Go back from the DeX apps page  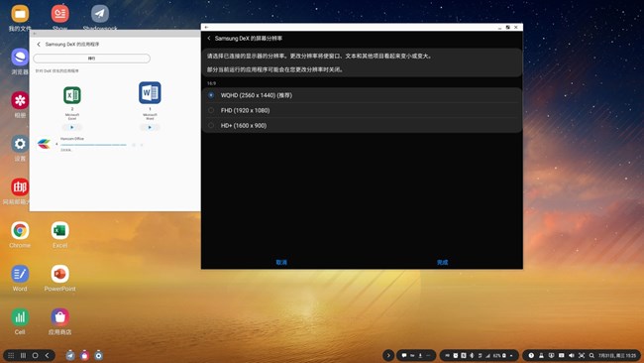click(x=39, y=44)
